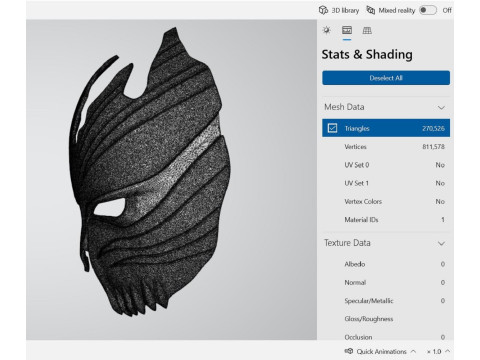Open the animation speed x1.0 dropdown

(x=438, y=351)
